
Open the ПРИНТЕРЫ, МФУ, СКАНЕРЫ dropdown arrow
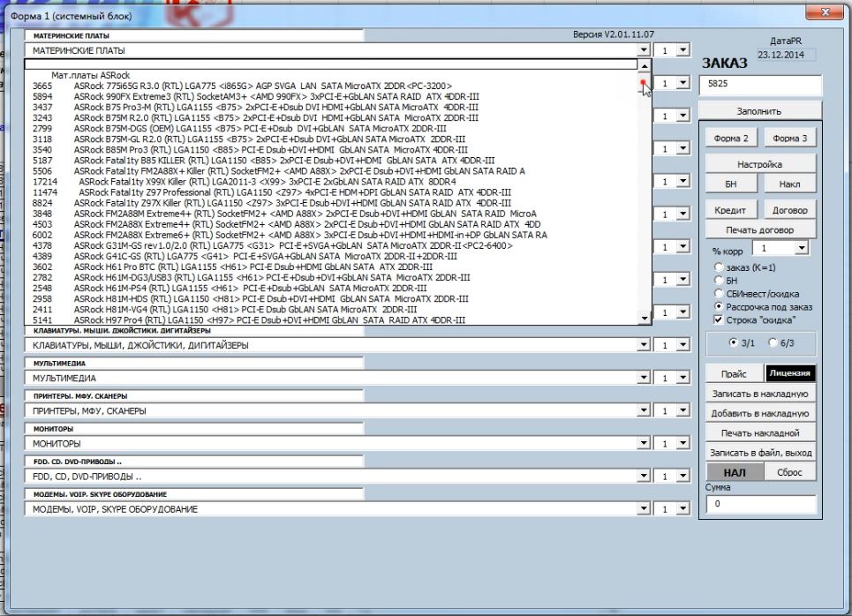[x=644, y=410]
